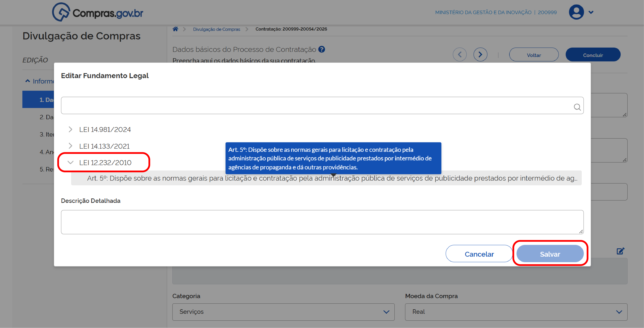Click the MINISTÉRIO DA GESTÃO E DA INOVAÇÃO text
This screenshot has height=328, width=644.
[x=483, y=12]
